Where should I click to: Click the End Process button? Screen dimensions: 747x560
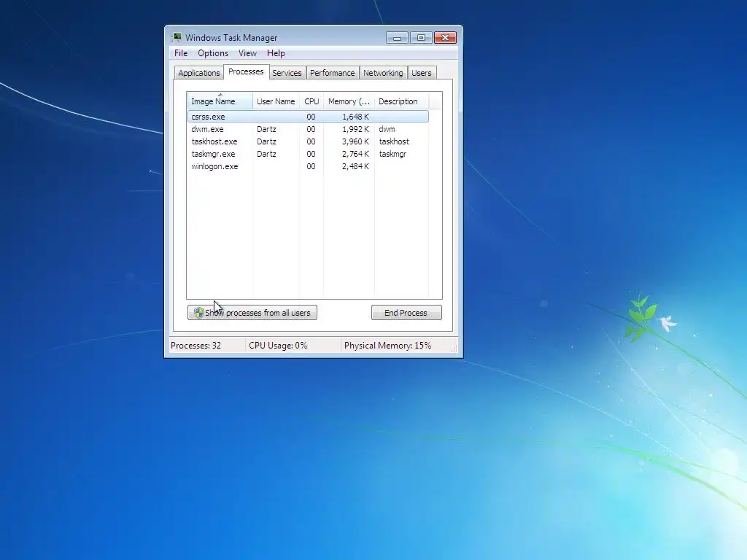pos(406,312)
